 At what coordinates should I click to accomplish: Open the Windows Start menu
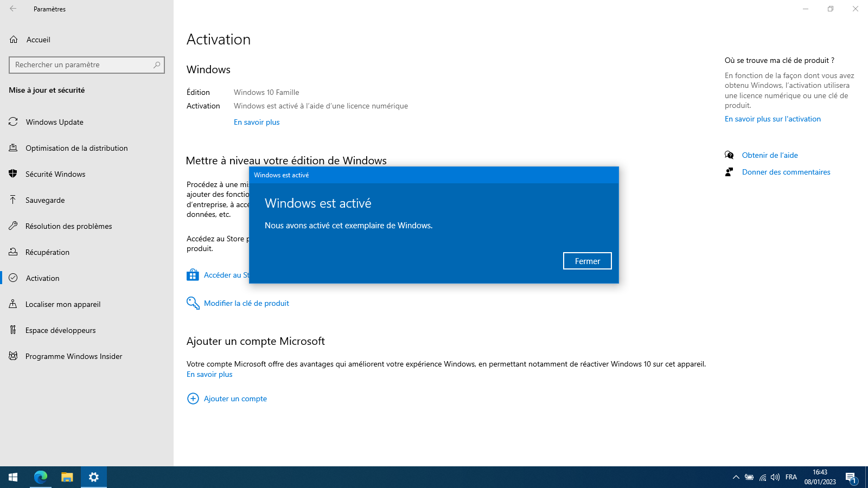tap(13, 477)
